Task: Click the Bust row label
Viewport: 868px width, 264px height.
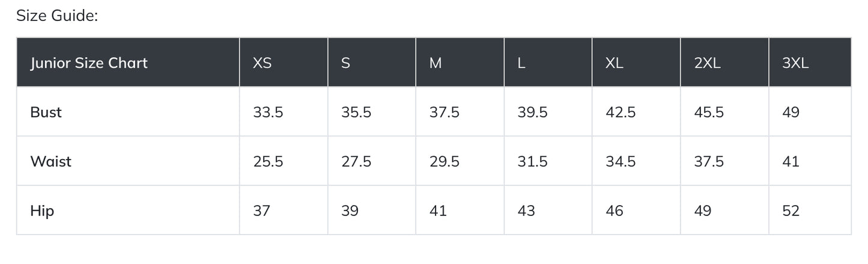Action: click(46, 112)
